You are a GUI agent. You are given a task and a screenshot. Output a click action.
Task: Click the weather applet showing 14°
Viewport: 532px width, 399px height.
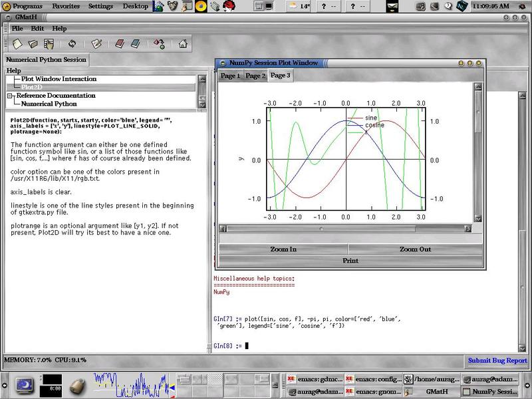tap(299, 6)
